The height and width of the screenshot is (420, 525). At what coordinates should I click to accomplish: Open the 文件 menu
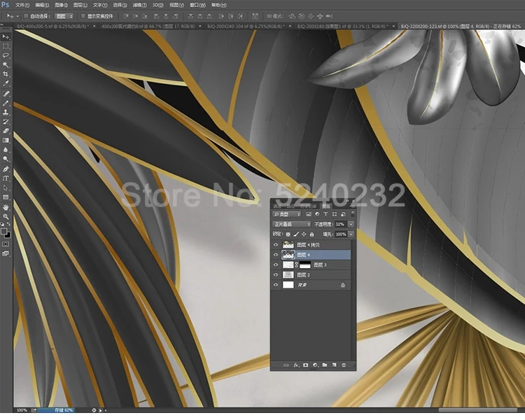click(x=22, y=5)
